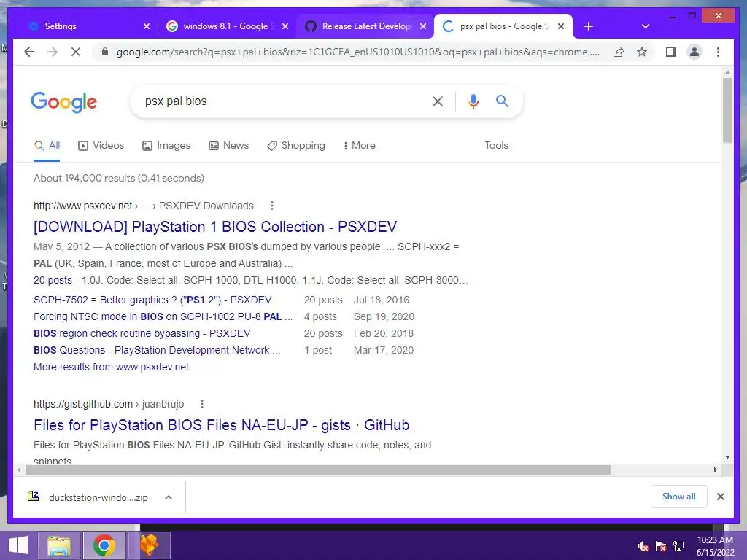
Task: Open the tab search dropdown arrow
Action: (x=645, y=26)
